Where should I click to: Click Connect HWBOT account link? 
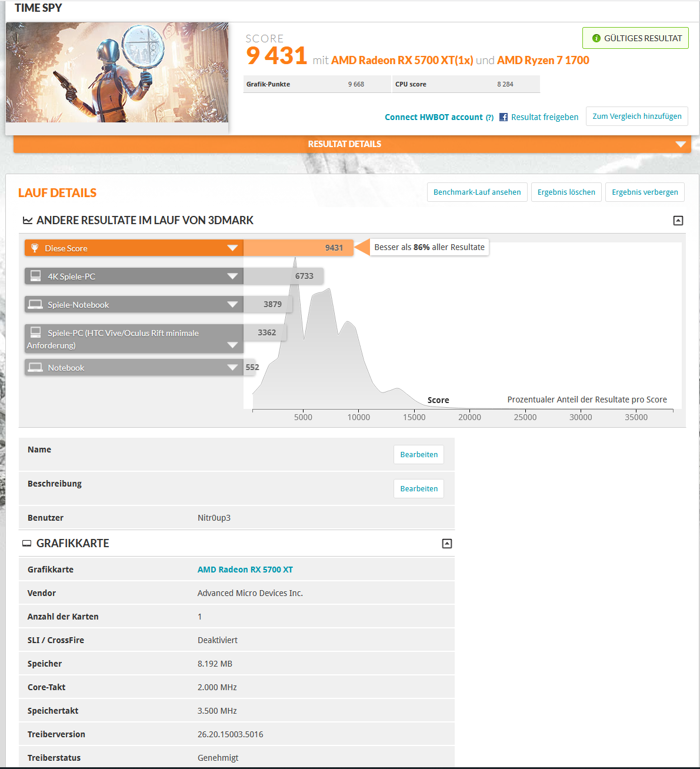pos(434,117)
